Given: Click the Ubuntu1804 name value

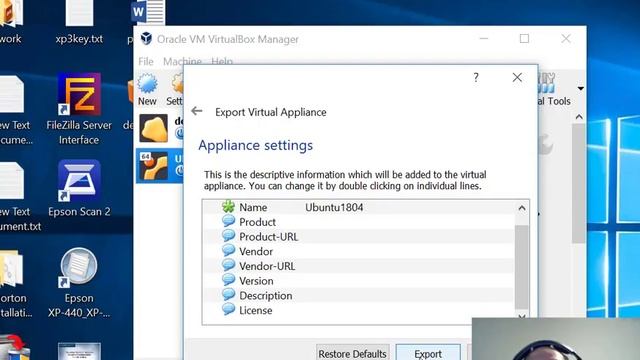Looking at the screenshot, I should pyautogui.click(x=334, y=207).
